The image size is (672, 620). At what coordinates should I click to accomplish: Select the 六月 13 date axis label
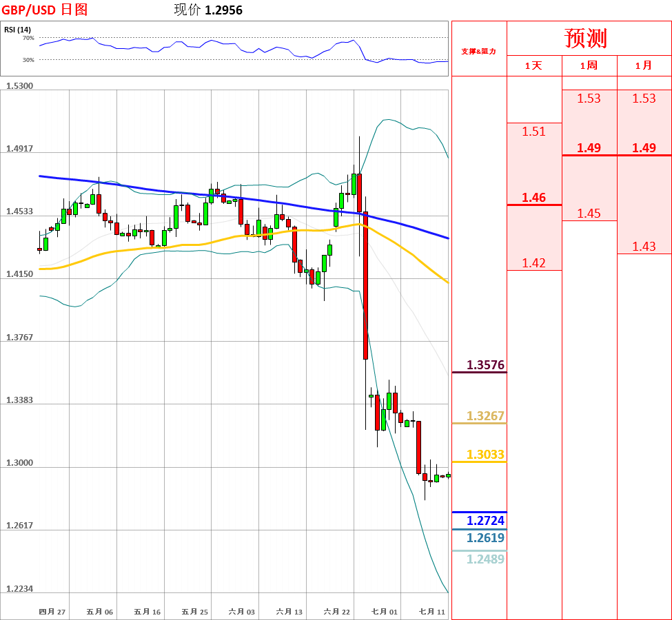point(289,612)
